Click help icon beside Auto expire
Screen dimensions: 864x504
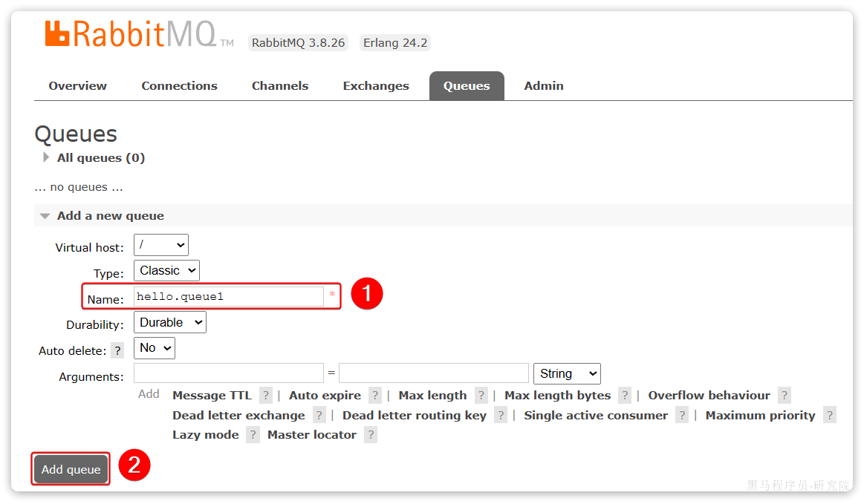coord(375,396)
